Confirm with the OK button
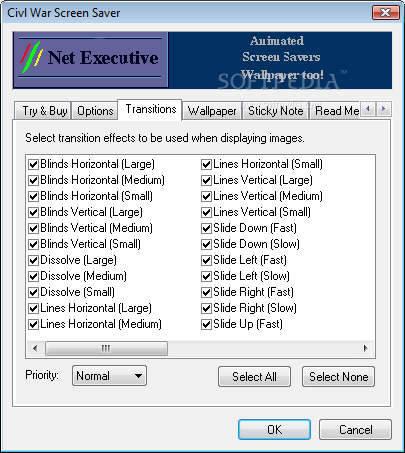Screen dimensions: 405x453 274,430
